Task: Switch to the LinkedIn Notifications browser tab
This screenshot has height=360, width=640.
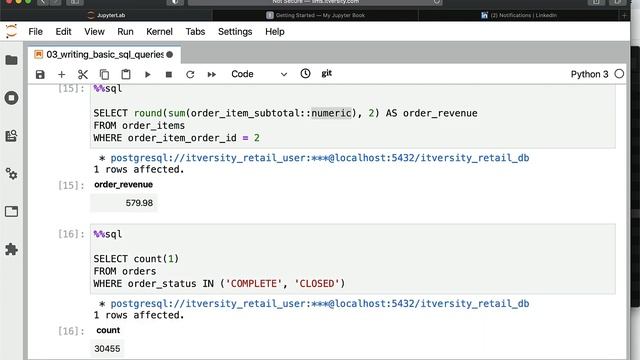Action: [518, 15]
